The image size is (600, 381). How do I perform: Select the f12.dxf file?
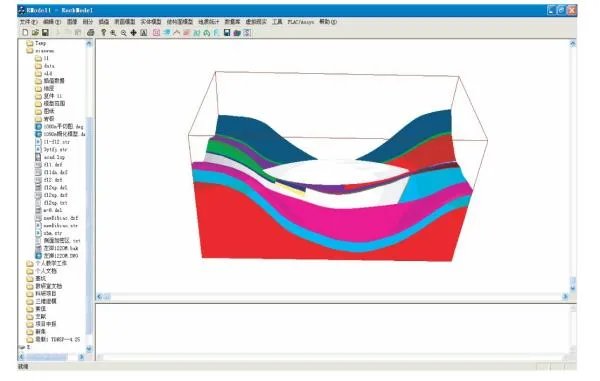click(49, 180)
